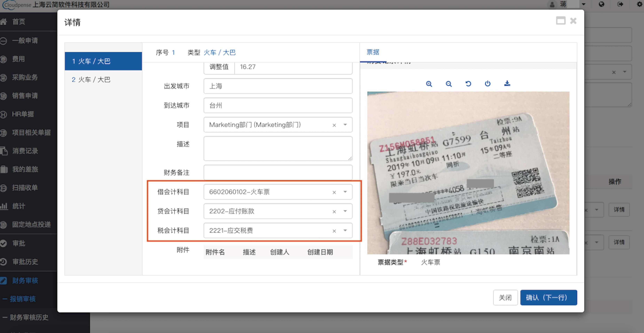This screenshot has height=333, width=644.
Task: Click the globe language icon in header
Action: click(x=602, y=4)
